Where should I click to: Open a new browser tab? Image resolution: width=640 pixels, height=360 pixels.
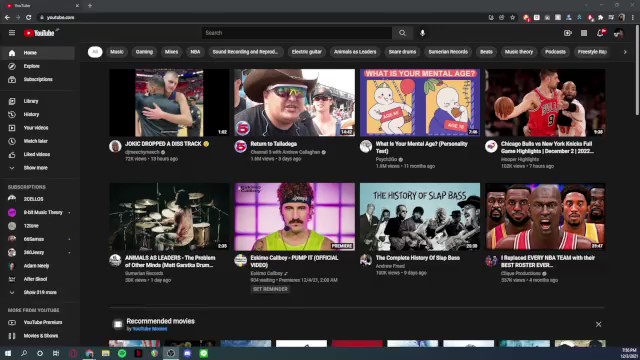coord(90,6)
